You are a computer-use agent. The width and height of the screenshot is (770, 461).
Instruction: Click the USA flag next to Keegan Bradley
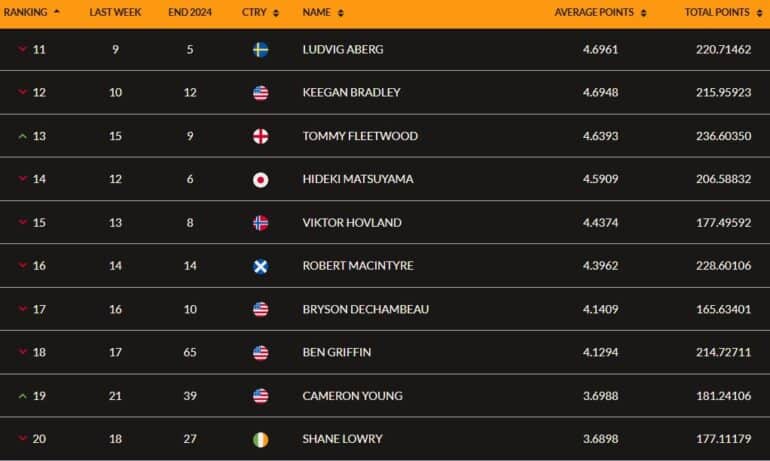pyautogui.click(x=260, y=93)
